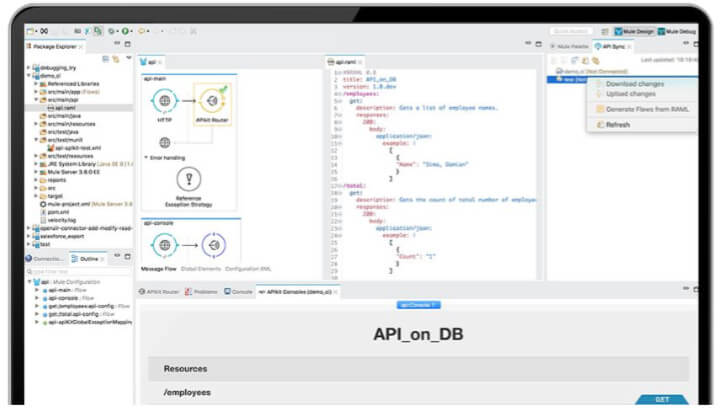The width and height of the screenshot is (722, 411).
Task: Select Refresh in the context menu
Action: [618, 125]
